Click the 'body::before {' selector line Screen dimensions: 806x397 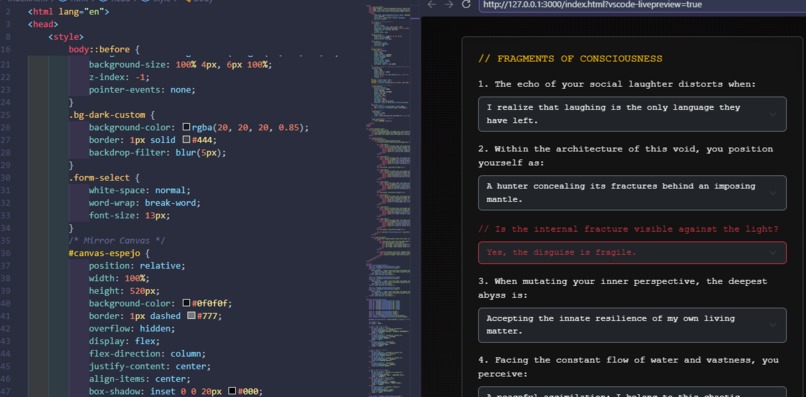click(104, 49)
